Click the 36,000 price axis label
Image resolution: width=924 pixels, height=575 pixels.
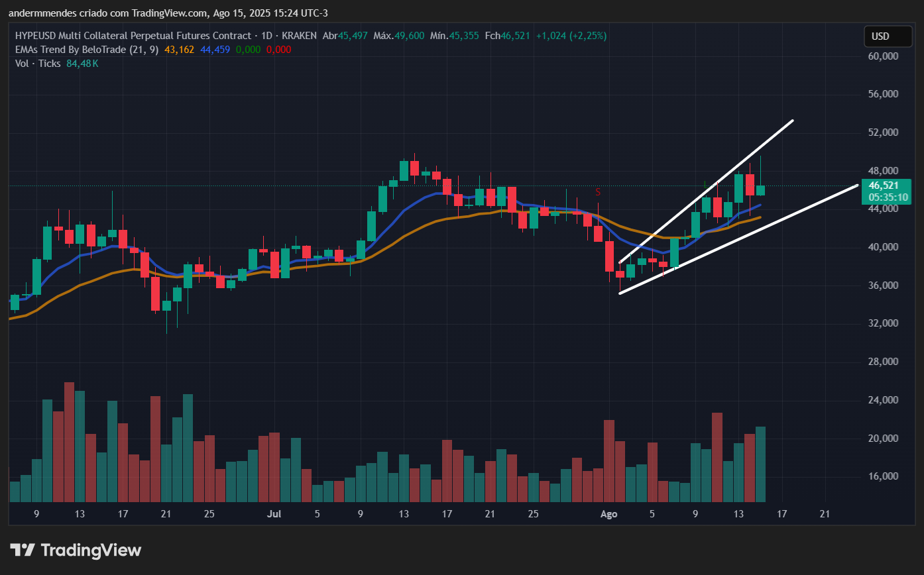(884, 286)
